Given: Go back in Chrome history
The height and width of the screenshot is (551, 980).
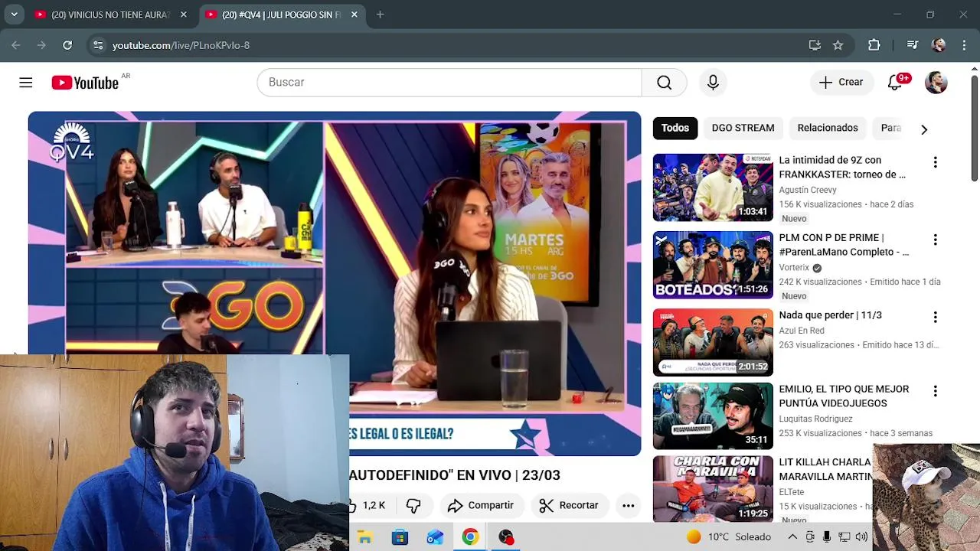Looking at the screenshot, I should (x=16, y=45).
